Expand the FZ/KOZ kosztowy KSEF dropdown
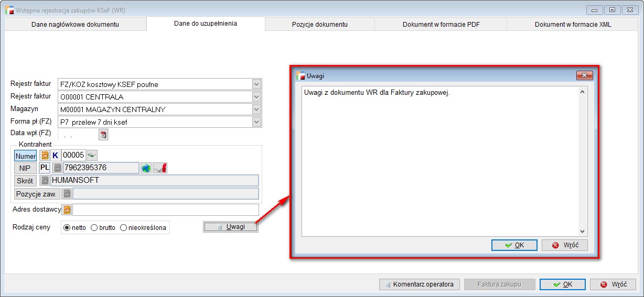 click(x=256, y=84)
